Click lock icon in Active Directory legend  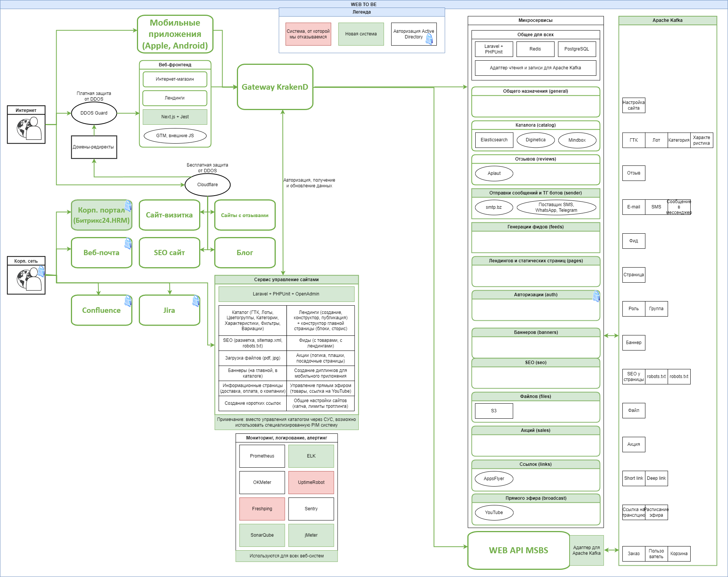[429, 39]
